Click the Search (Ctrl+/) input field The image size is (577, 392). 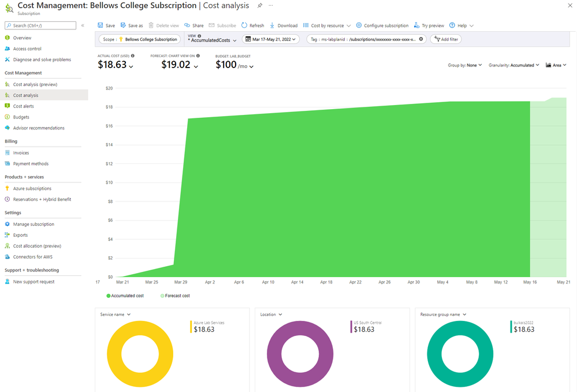tap(40, 25)
